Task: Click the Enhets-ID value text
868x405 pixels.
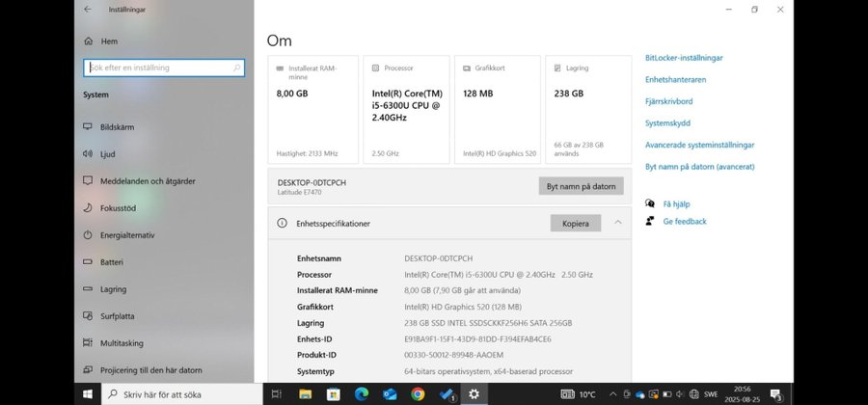Action: (x=477, y=339)
